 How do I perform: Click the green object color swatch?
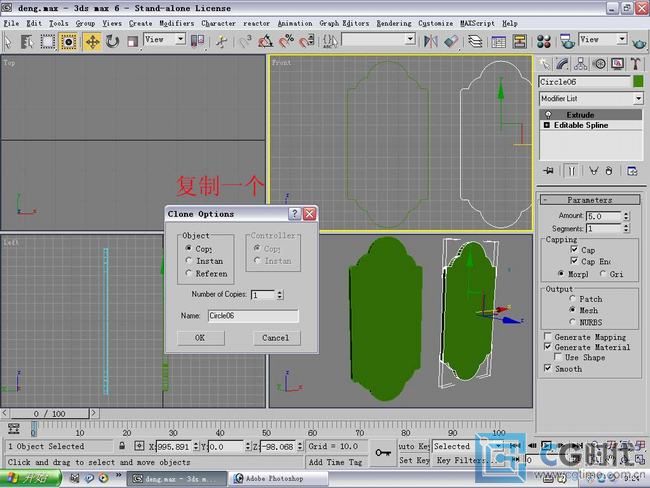point(638,81)
